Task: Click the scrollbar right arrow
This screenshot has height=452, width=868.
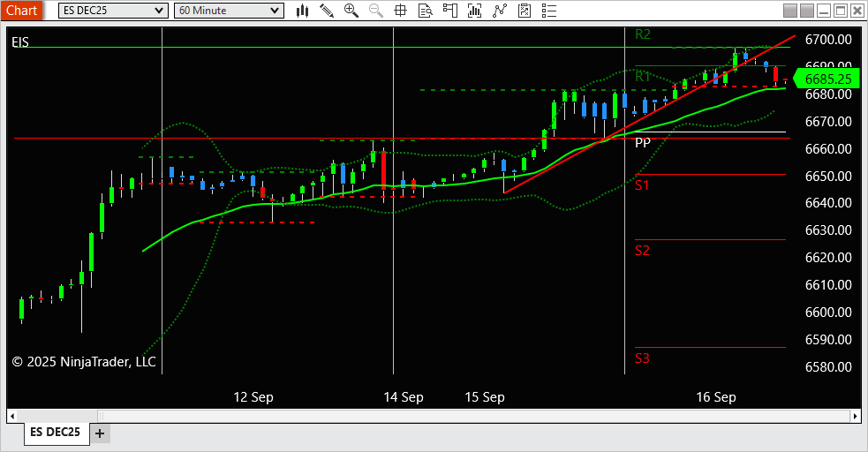Action: click(x=856, y=416)
